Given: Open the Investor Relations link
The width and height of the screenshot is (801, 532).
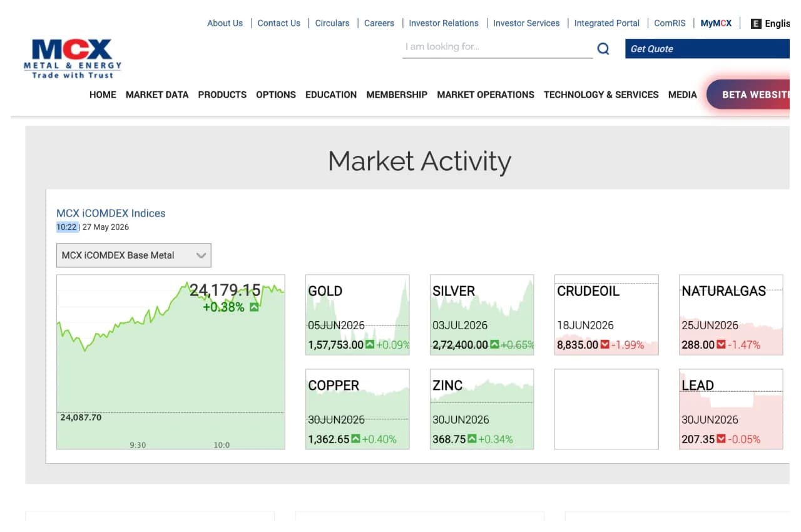Looking at the screenshot, I should 444,23.
